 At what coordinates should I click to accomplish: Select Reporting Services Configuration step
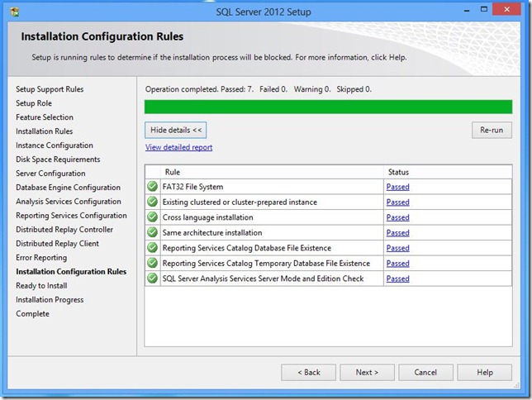coord(71,216)
